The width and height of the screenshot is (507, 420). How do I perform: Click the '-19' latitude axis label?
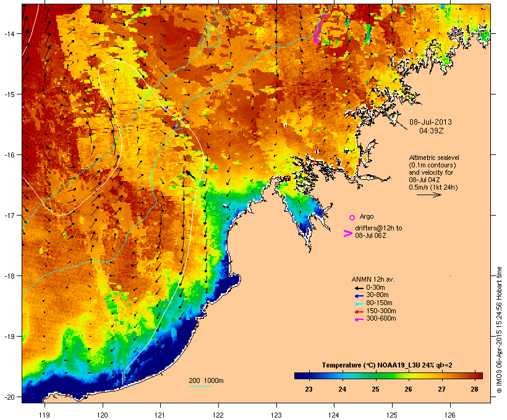[x=9, y=337]
